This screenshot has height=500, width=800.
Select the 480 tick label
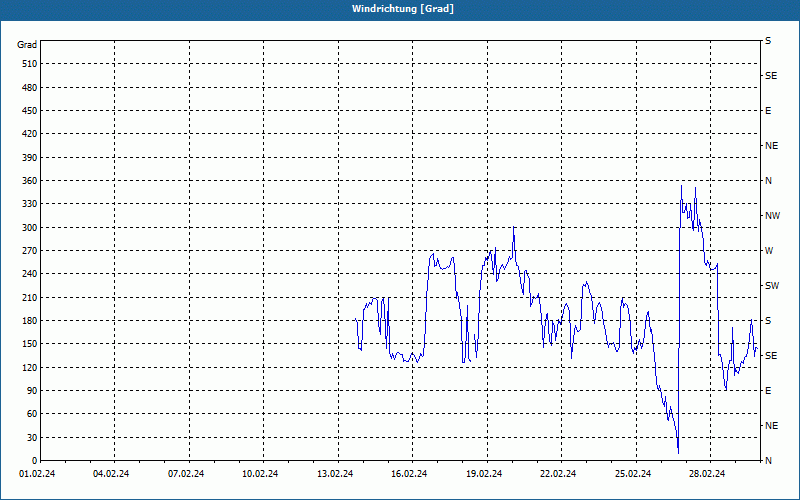click(30, 88)
